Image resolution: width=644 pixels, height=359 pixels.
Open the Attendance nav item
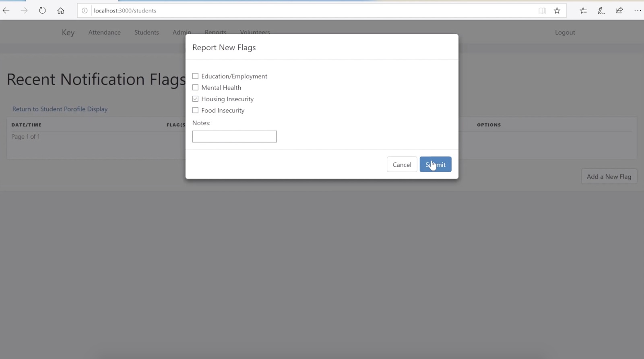[104, 33]
